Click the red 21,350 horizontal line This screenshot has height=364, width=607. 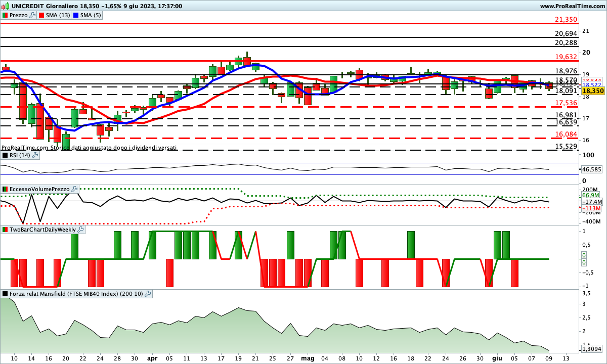[288, 23]
